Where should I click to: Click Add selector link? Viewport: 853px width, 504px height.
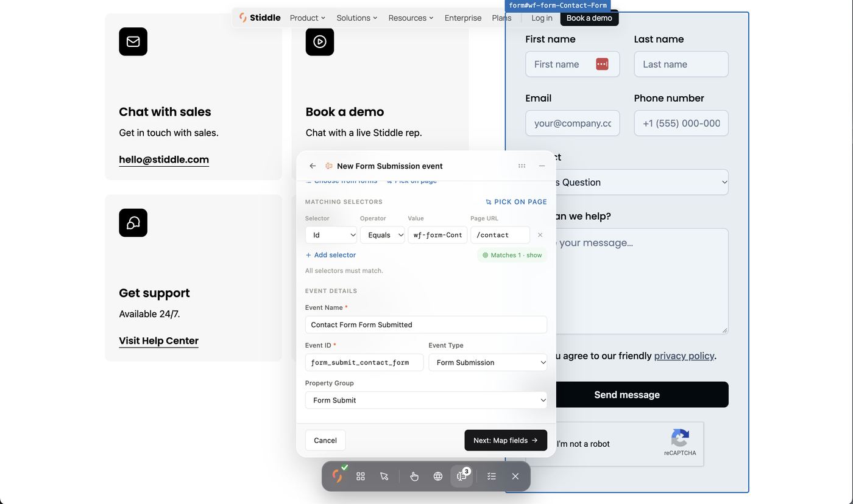click(331, 255)
